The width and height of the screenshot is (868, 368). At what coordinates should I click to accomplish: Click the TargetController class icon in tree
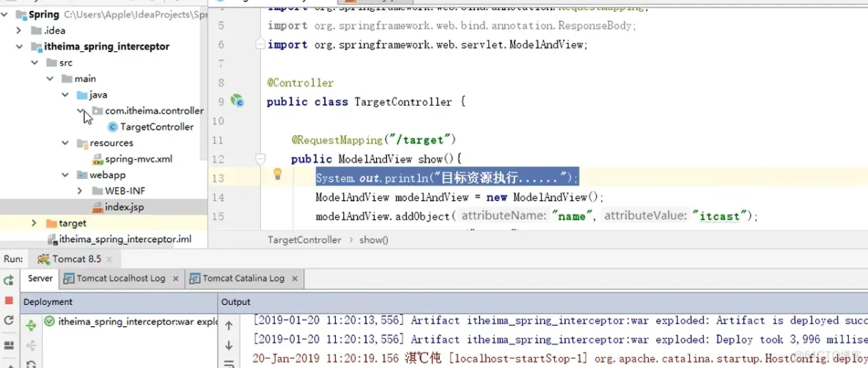(112, 128)
